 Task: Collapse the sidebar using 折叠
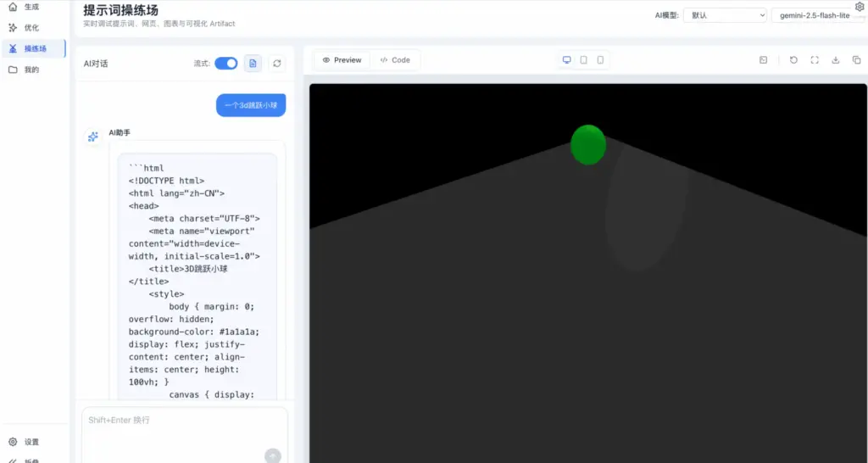coord(31,460)
